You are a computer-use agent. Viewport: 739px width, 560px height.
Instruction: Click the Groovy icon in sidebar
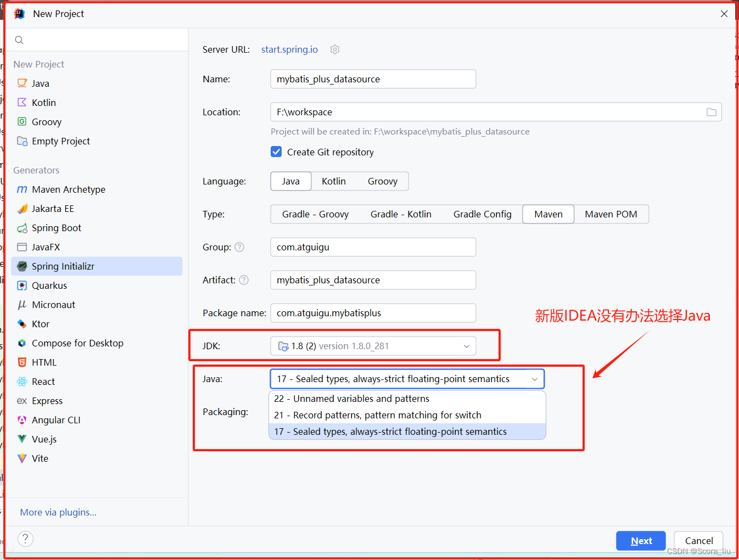(x=22, y=122)
